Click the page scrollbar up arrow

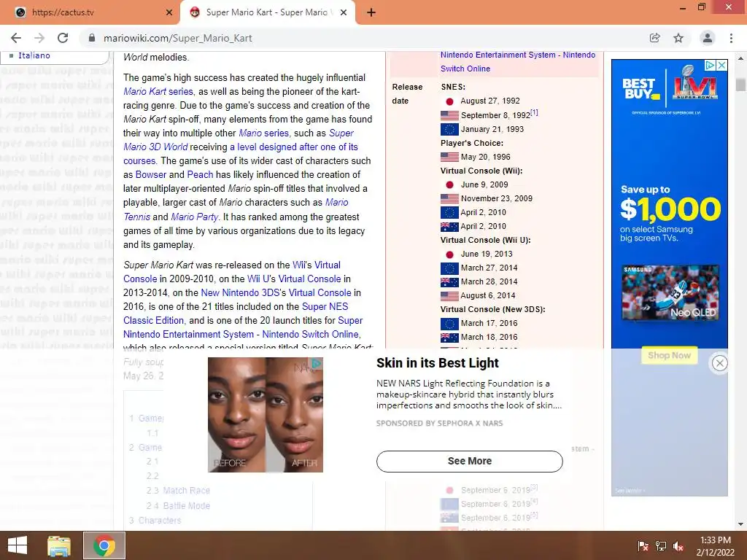tap(740, 58)
